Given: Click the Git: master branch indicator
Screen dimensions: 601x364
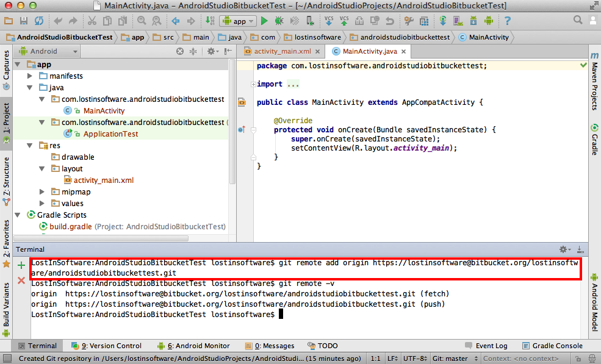Looking at the screenshot, I should (450, 359).
